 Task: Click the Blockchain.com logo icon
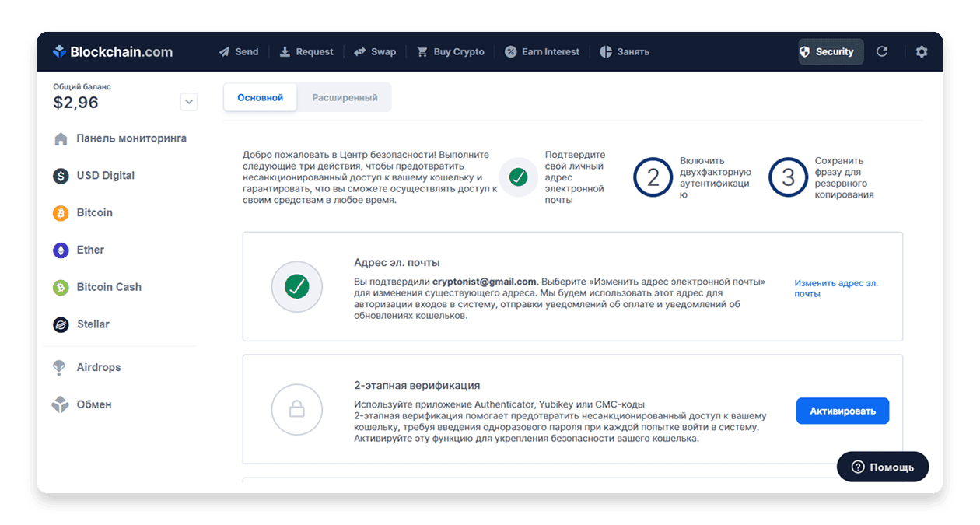[59, 52]
